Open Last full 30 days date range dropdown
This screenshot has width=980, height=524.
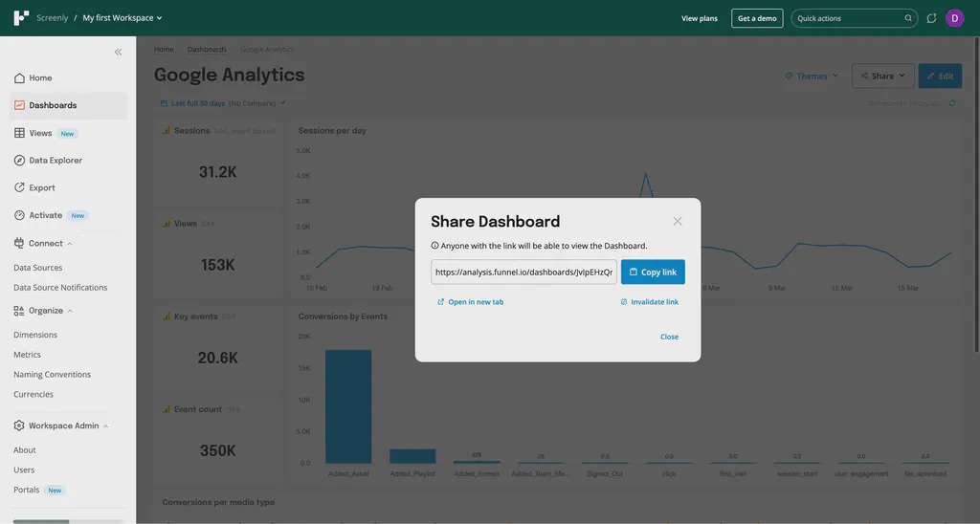(x=223, y=103)
